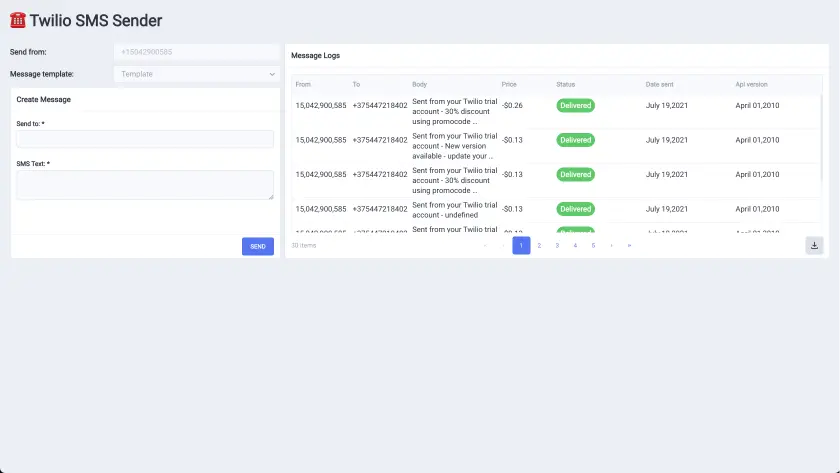Focus the Send to input field
840x473 pixels.
[145, 139]
